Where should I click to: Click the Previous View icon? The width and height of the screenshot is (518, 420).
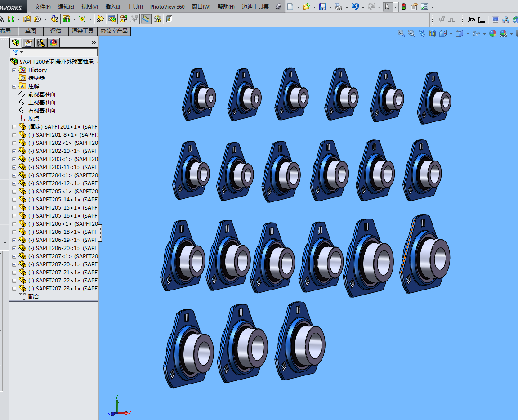click(x=422, y=33)
